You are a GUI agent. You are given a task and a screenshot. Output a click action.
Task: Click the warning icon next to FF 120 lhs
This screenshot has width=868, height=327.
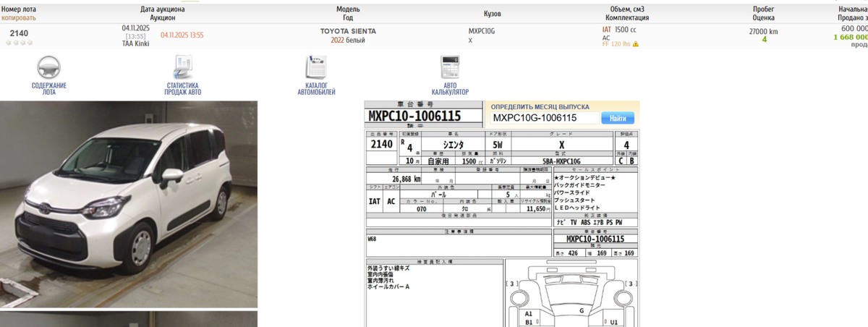click(636, 44)
